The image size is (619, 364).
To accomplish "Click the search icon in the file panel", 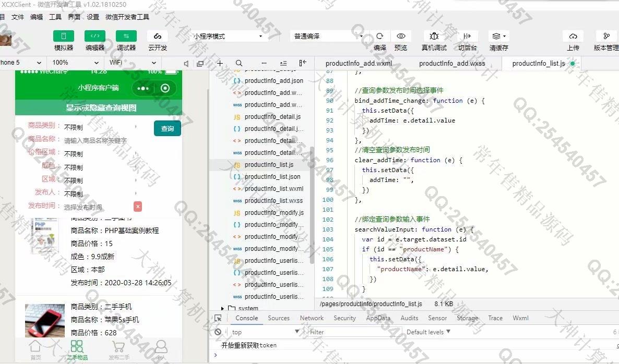I will tap(239, 63).
